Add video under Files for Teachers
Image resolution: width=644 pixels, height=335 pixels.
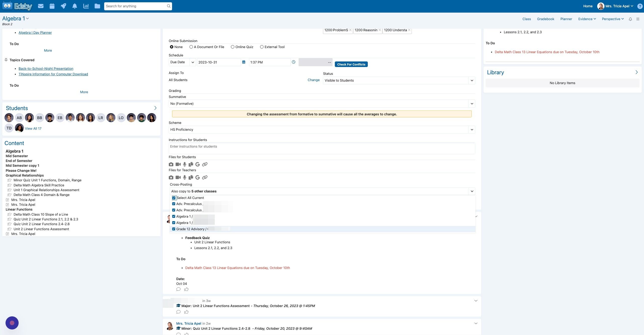pos(178,177)
